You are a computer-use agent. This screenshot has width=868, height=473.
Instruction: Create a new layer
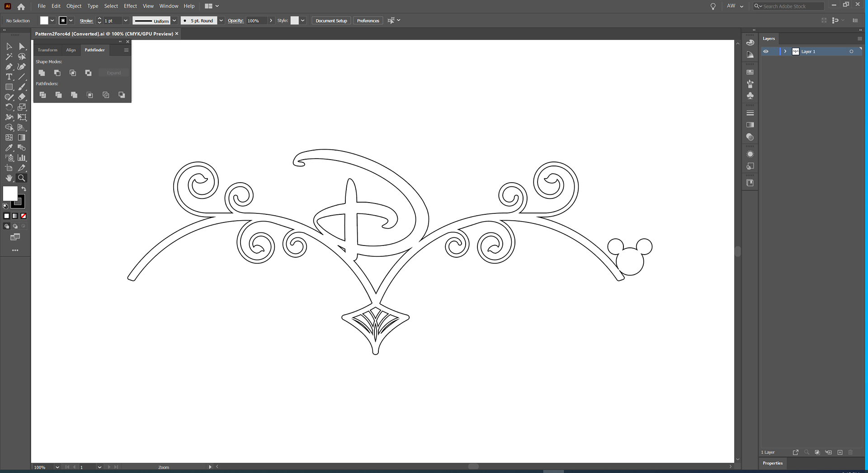(840, 452)
